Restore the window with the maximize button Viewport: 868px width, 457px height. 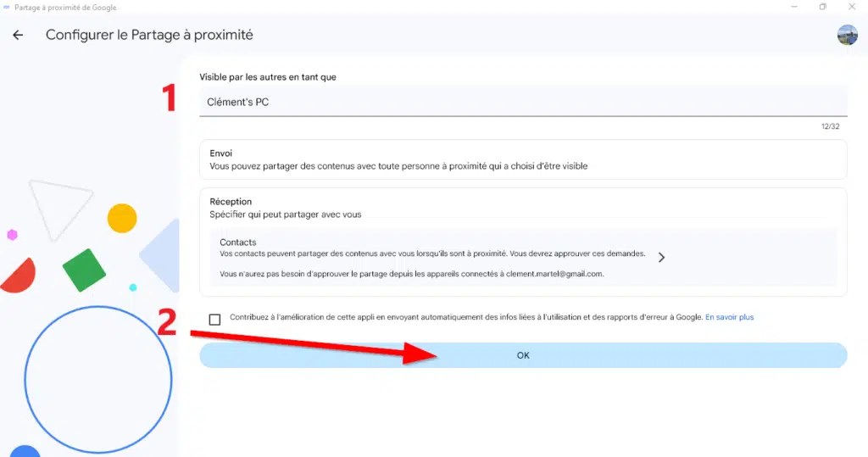[822, 7]
